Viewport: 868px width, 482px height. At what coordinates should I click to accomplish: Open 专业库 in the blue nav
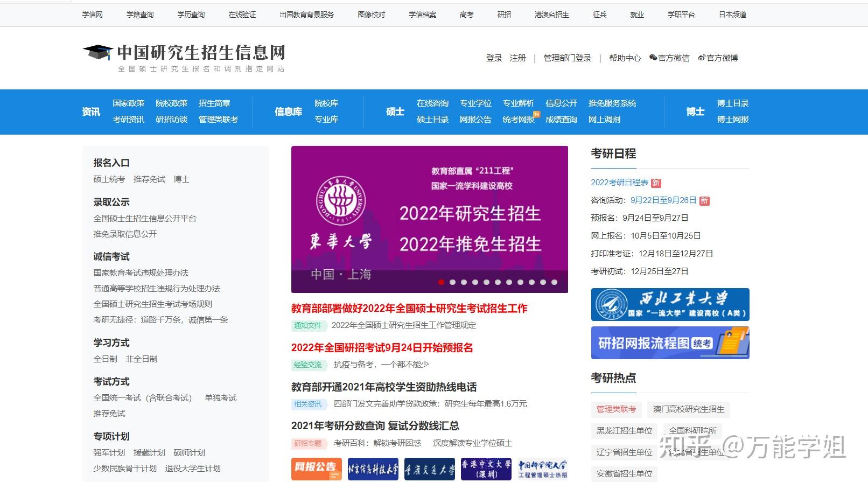tap(326, 120)
